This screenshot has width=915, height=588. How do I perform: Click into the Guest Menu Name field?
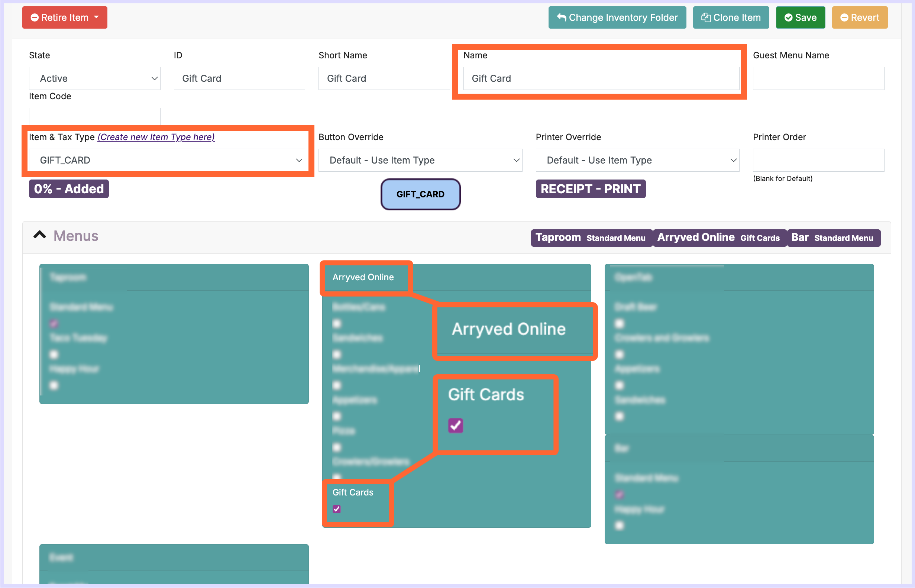pos(818,78)
